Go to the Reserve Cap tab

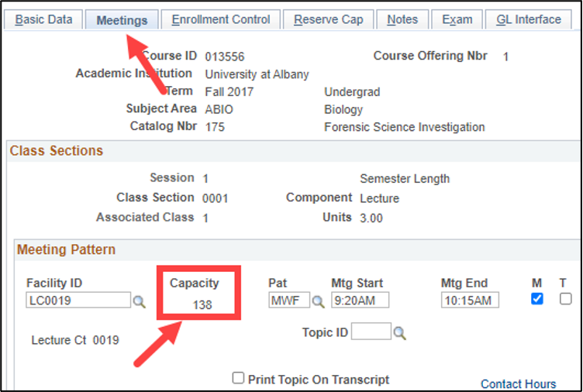coord(329,20)
